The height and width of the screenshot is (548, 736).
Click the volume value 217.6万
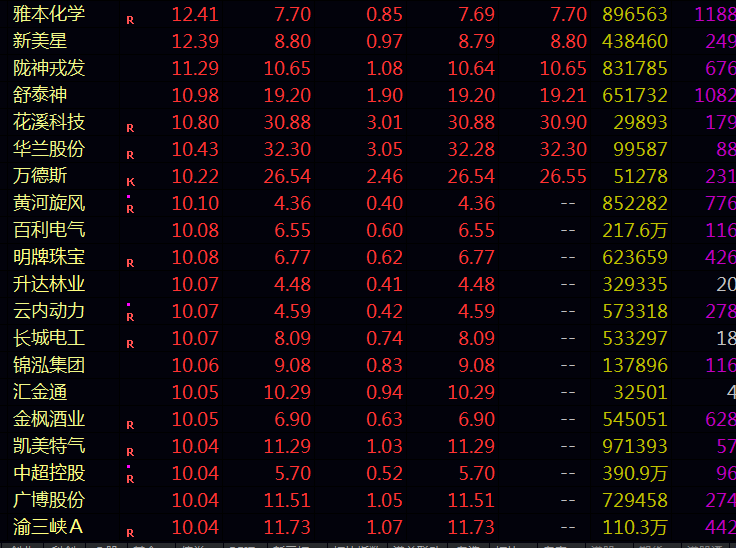[635, 231]
